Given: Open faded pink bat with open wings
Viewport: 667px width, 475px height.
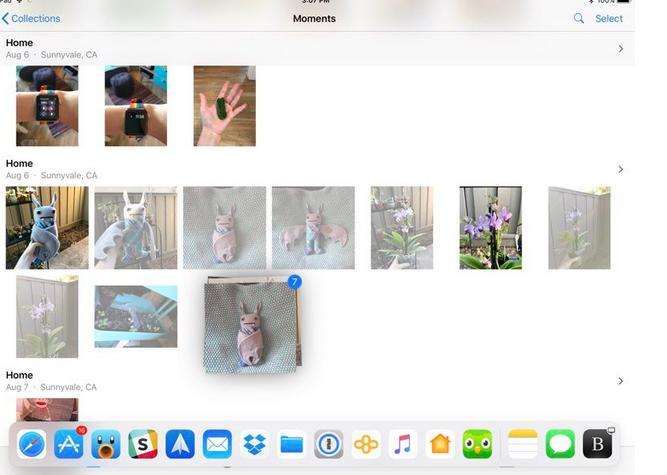Looking at the screenshot, I should 313,228.
